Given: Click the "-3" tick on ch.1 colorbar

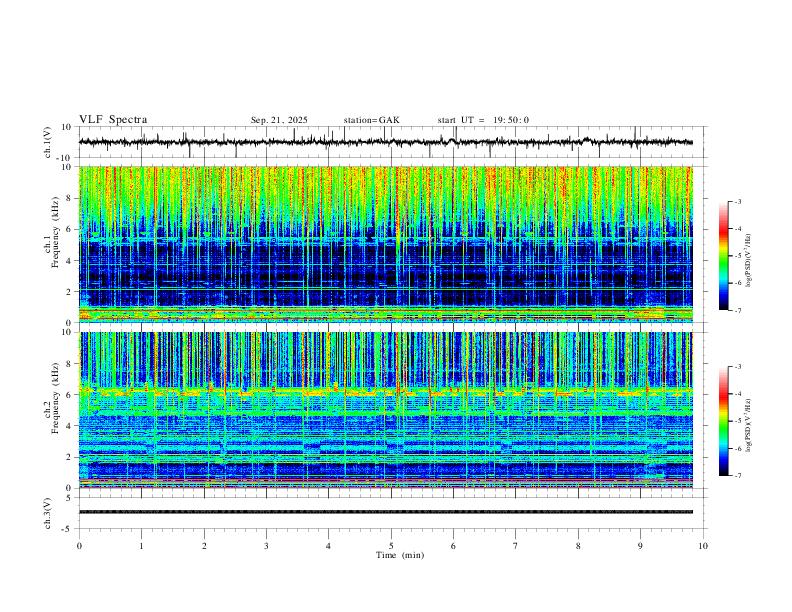Looking at the screenshot, I should (x=738, y=201).
